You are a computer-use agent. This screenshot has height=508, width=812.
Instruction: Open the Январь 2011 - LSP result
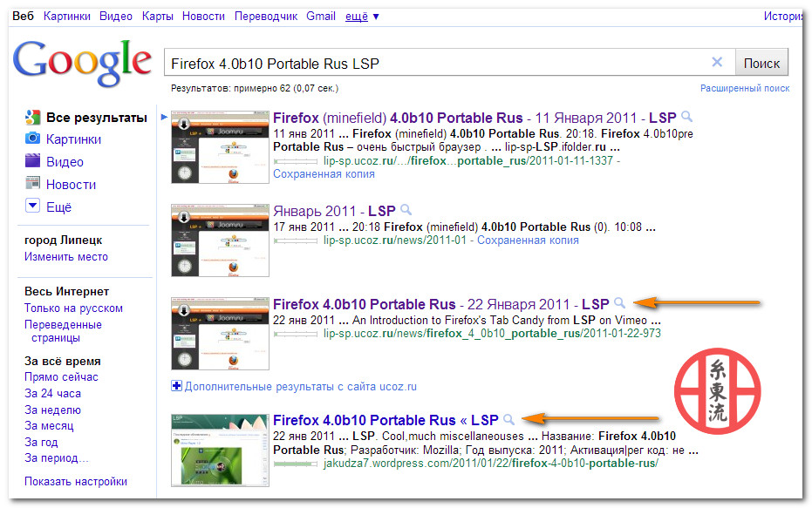click(x=334, y=211)
